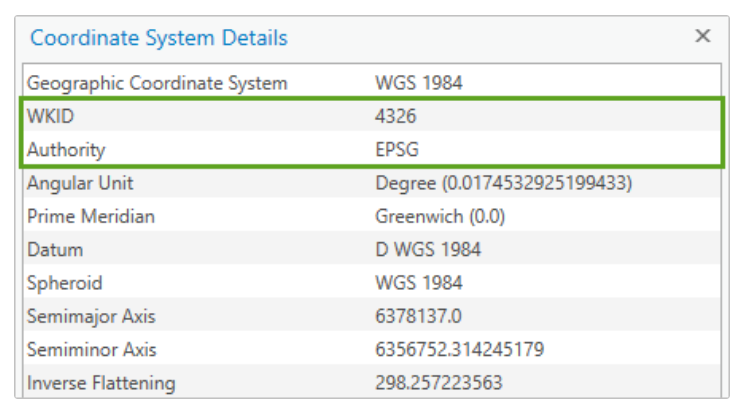This screenshot has height=412, width=740.
Task: Click the WKID value 4326
Action: (x=396, y=117)
